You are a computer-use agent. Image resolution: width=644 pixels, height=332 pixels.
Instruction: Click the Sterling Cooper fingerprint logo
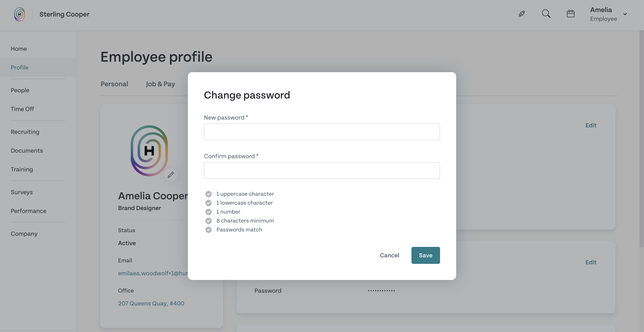tap(19, 14)
